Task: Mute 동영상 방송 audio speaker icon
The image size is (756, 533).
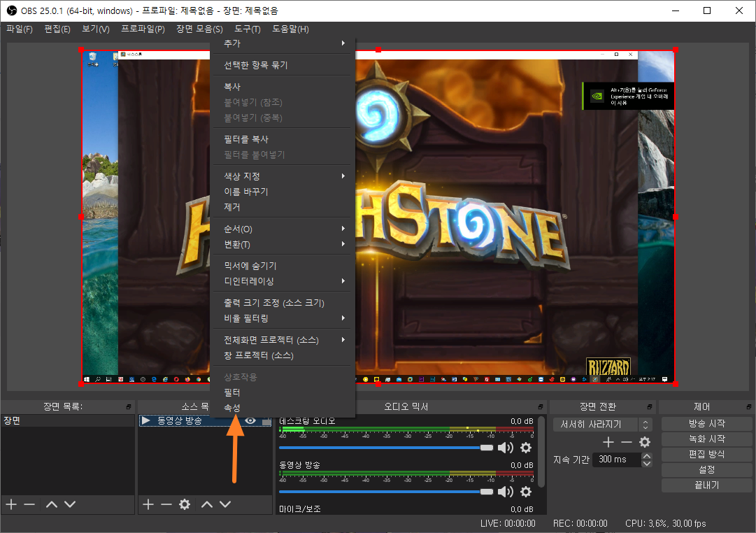Action: click(506, 492)
